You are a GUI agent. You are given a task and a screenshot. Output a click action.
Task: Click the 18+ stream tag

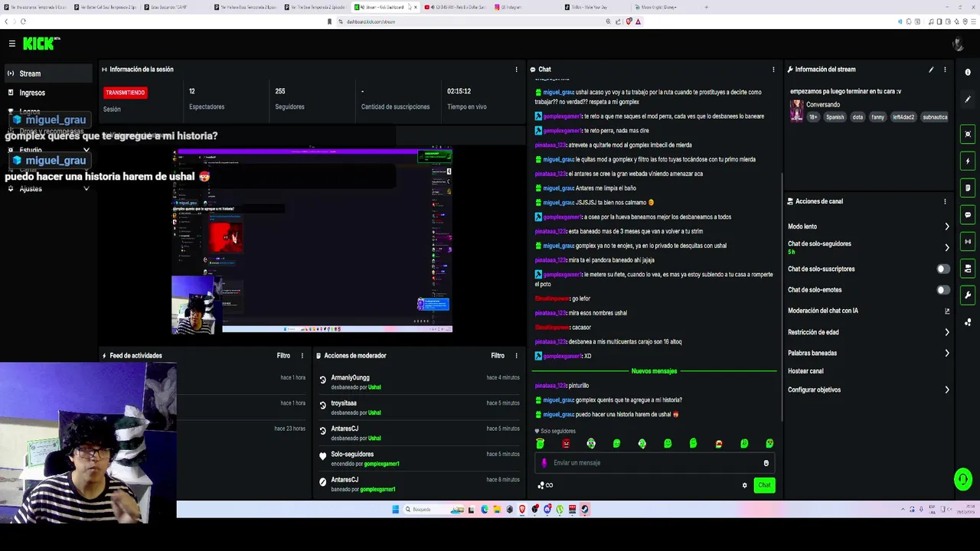click(x=813, y=117)
